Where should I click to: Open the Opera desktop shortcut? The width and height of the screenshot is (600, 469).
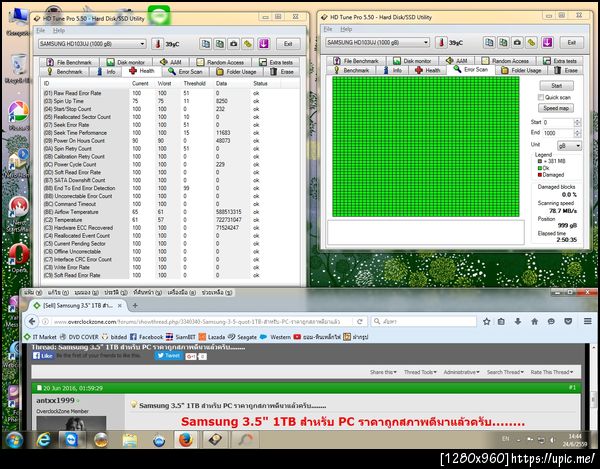[18, 258]
